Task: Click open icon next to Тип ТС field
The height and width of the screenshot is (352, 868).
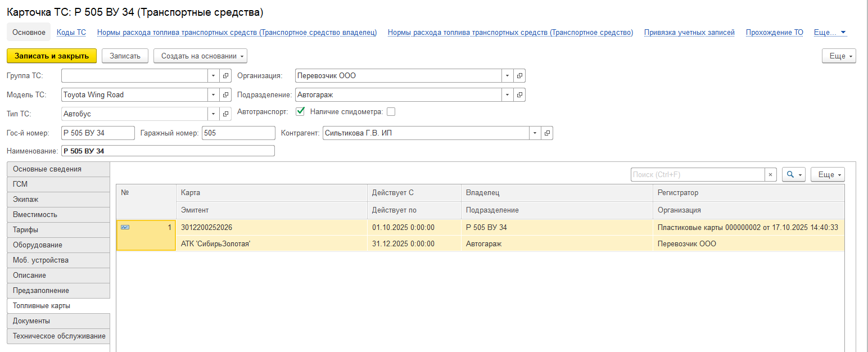Action: [225, 114]
